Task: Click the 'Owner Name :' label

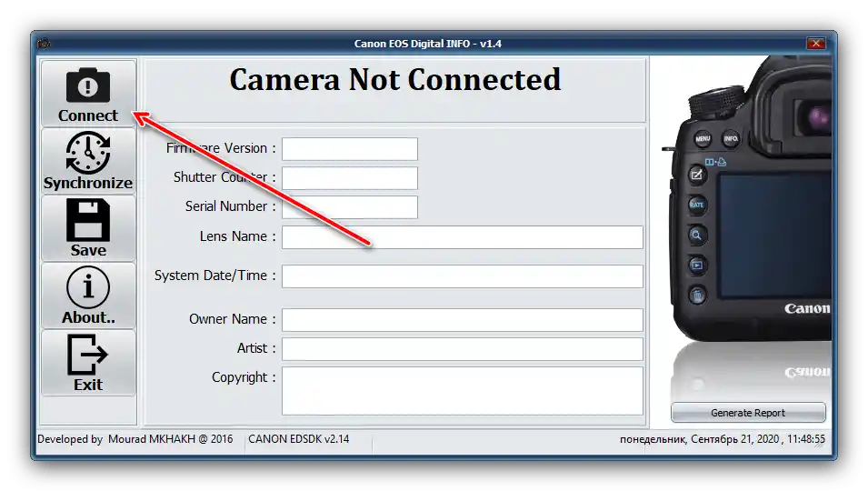Action: pos(232,319)
